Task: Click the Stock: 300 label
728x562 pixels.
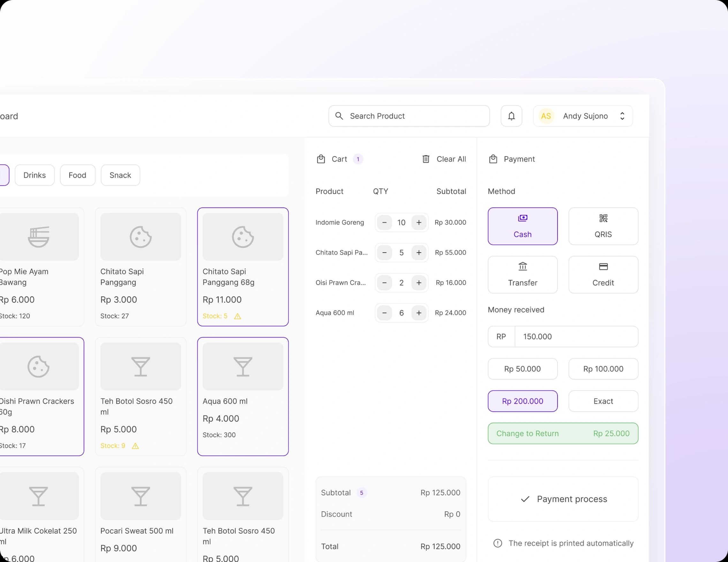Action: [219, 435]
